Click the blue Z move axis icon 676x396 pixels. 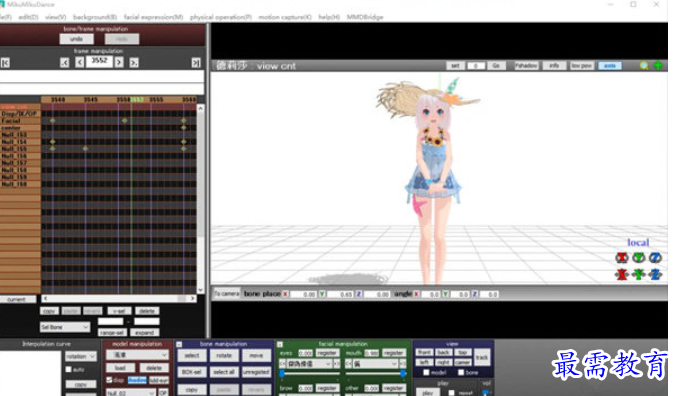tap(655, 274)
